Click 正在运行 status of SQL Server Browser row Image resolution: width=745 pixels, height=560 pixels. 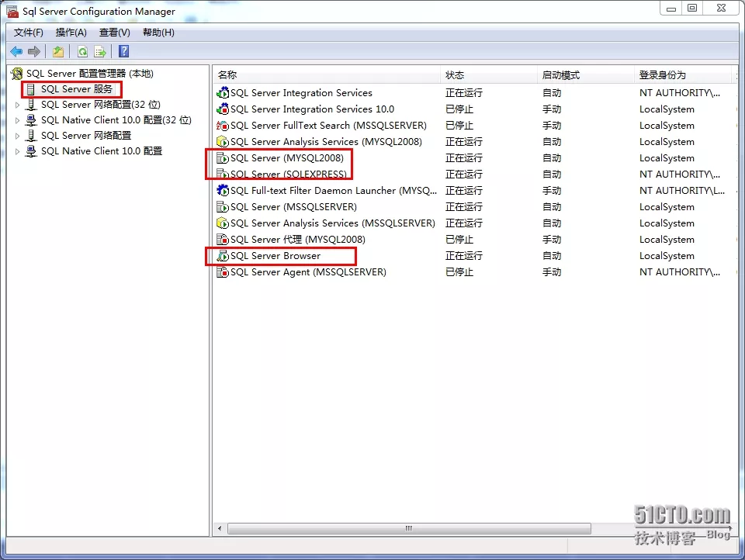pyautogui.click(x=464, y=255)
